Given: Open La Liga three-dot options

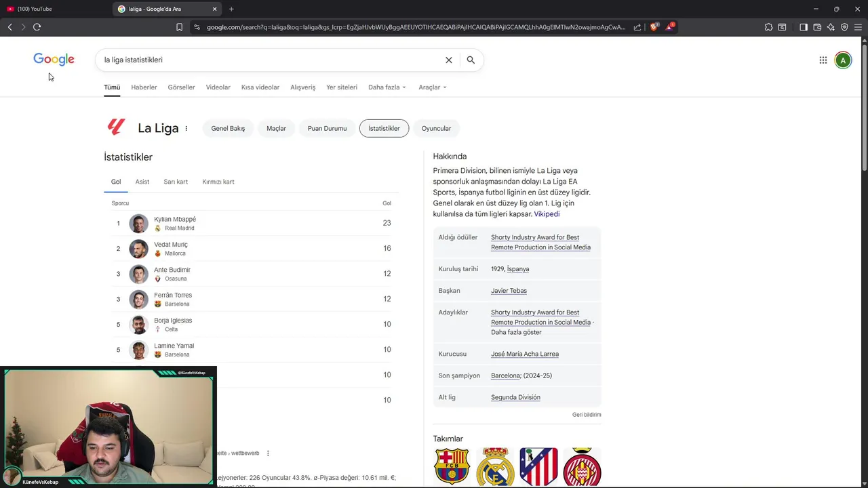Looking at the screenshot, I should pyautogui.click(x=186, y=128).
